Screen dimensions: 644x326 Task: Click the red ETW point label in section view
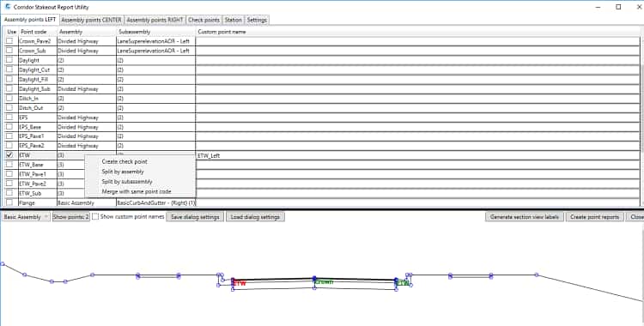[240, 283]
